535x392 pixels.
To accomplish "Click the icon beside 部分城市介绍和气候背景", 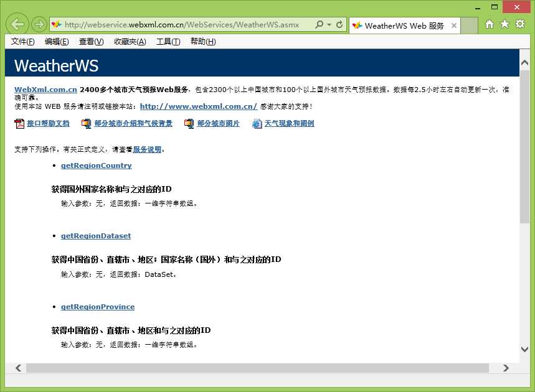I will [x=87, y=124].
